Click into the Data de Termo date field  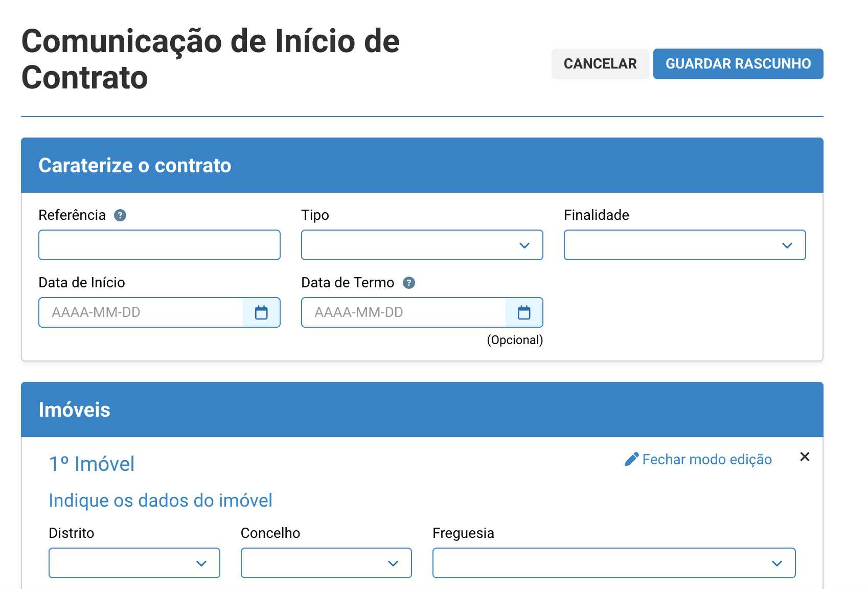click(x=404, y=312)
